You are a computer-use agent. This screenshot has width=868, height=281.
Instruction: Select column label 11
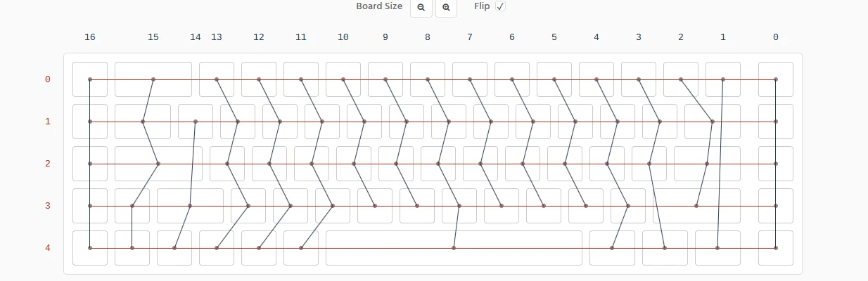301,37
